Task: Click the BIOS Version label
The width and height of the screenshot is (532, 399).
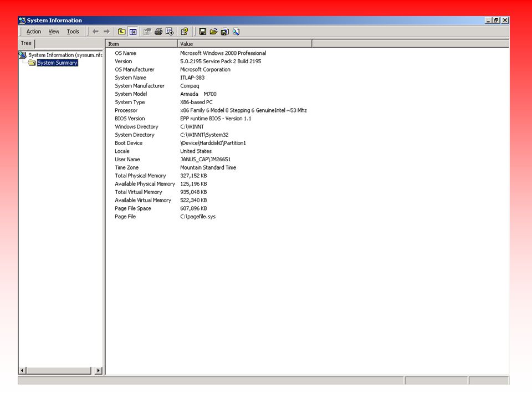Action: (x=130, y=119)
